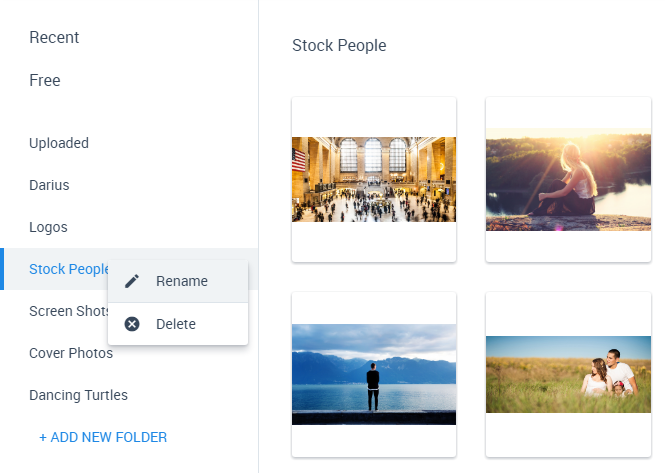
Task: Choose Delete in the context menu
Action: pyautogui.click(x=178, y=324)
